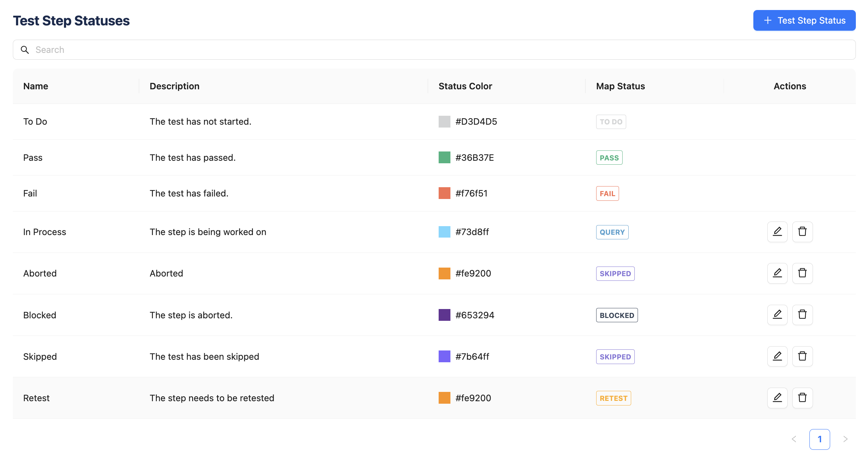Viewport: 868px width, 458px height.
Task: Click the search magnifier icon
Action: pos(25,50)
